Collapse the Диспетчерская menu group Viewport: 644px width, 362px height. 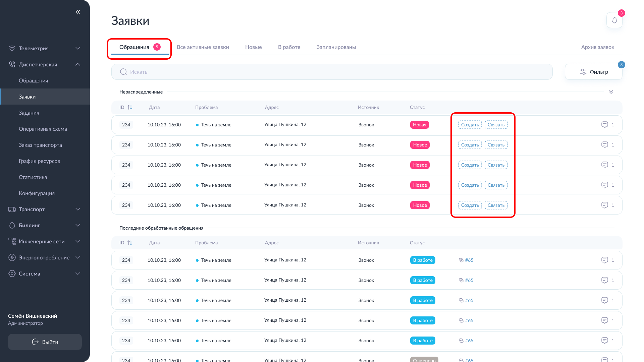coord(78,64)
